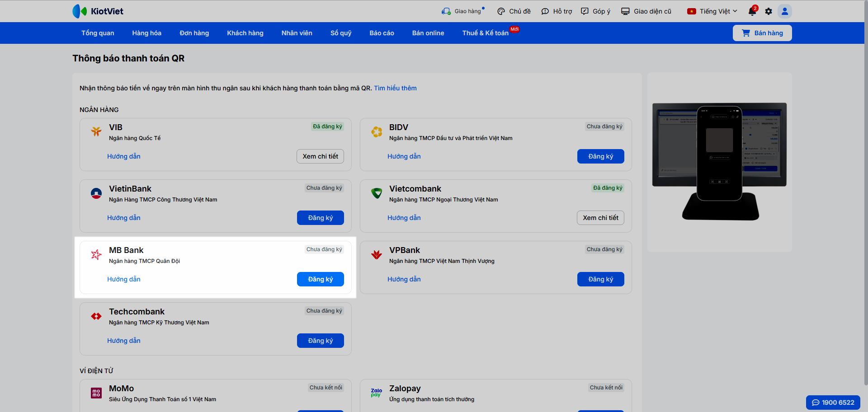
Task: Click the VietinBank logo
Action: 96,193
